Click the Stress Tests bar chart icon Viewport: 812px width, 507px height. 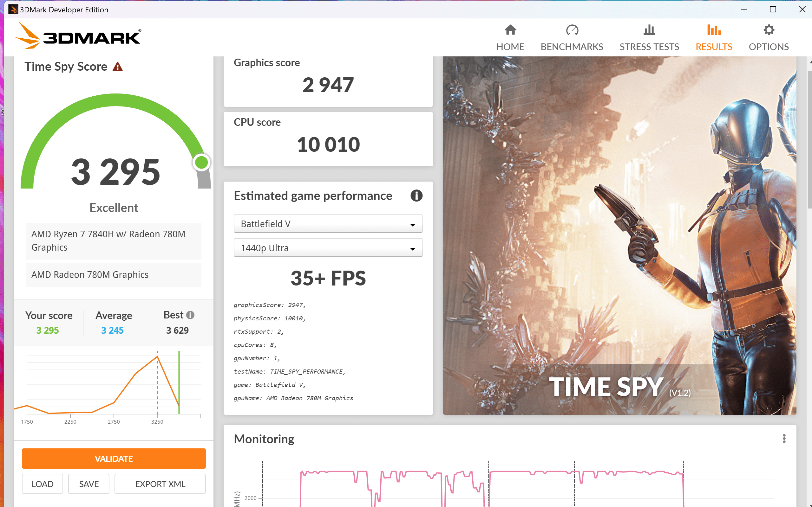click(x=649, y=30)
